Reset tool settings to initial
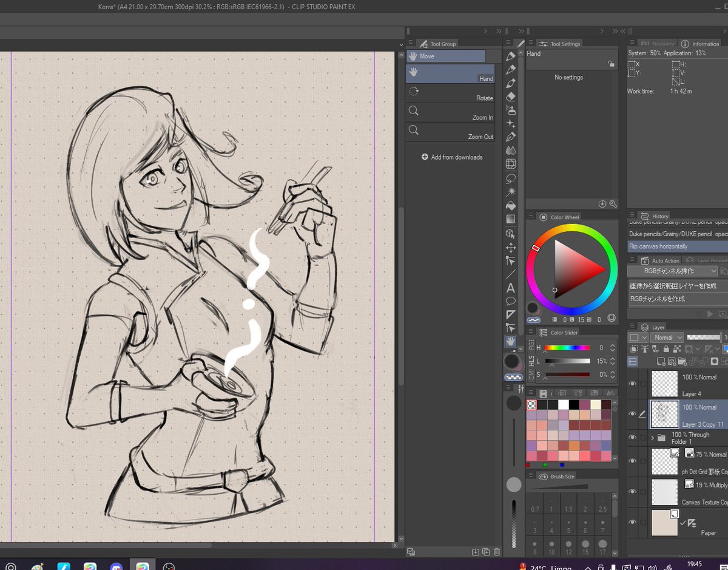This screenshot has height=570, width=728. click(602, 204)
